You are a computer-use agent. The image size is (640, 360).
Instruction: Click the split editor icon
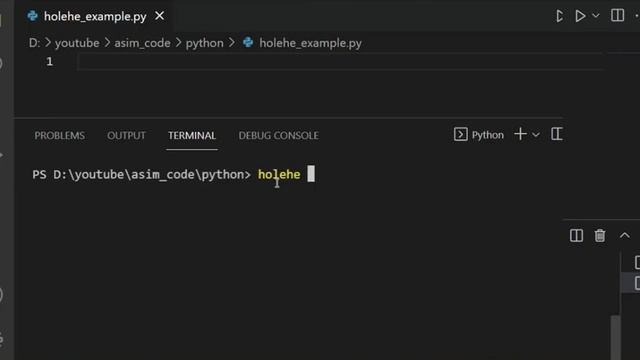coord(617,16)
